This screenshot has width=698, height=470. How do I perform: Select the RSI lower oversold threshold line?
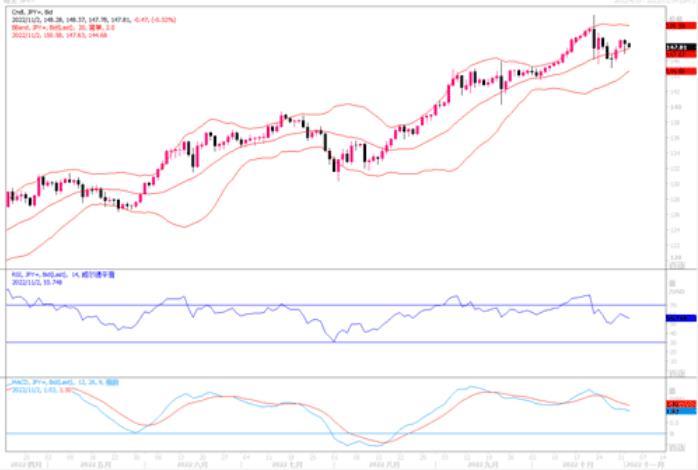point(300,343)
